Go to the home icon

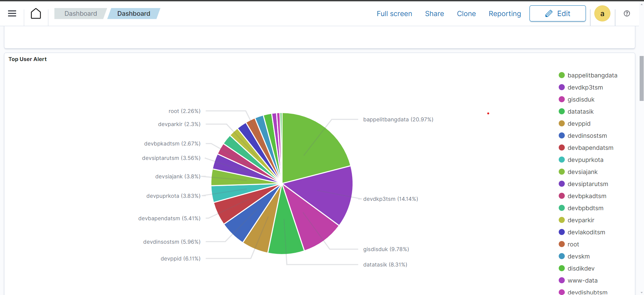(36, 13)
